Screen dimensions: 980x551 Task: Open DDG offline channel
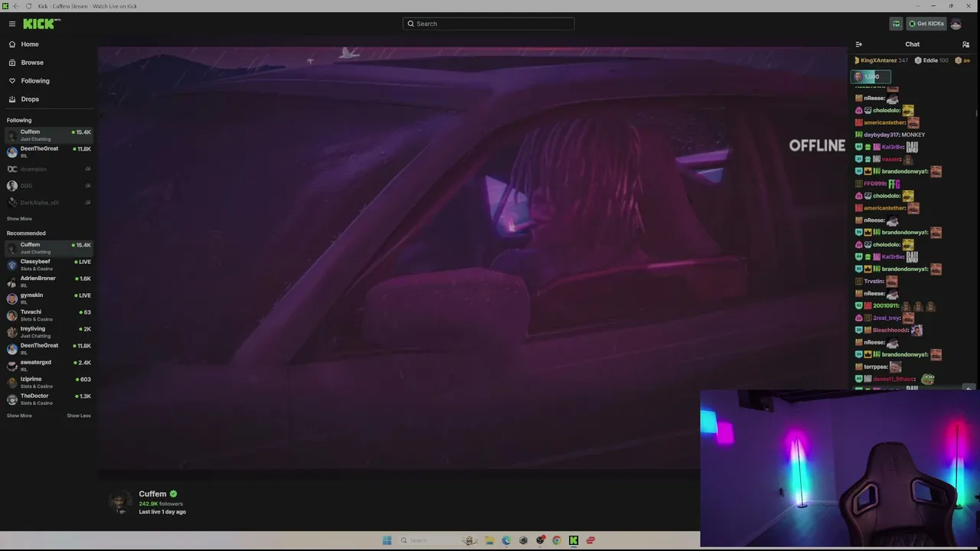[x=49, y=186]
